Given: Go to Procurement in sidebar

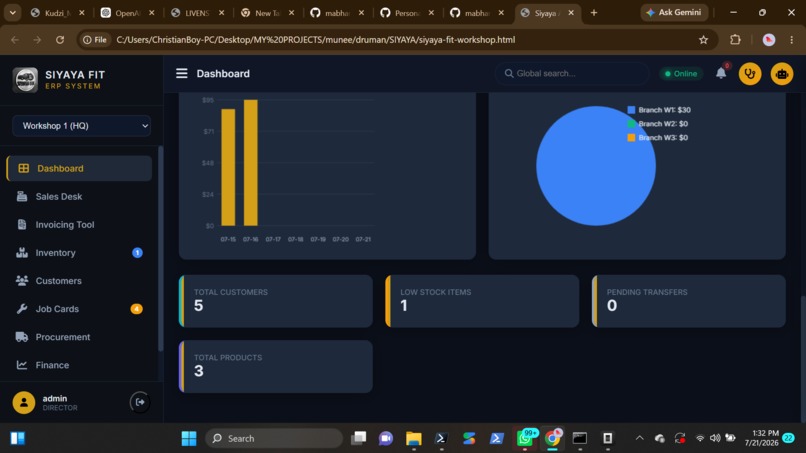Looking at the screenshot, I should [79, 337].
